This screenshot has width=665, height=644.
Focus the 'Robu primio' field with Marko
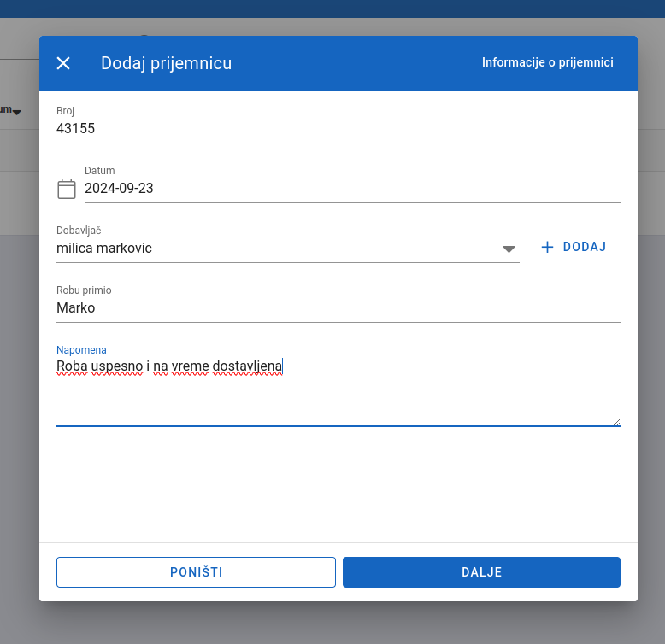click(x=338, y=308)
